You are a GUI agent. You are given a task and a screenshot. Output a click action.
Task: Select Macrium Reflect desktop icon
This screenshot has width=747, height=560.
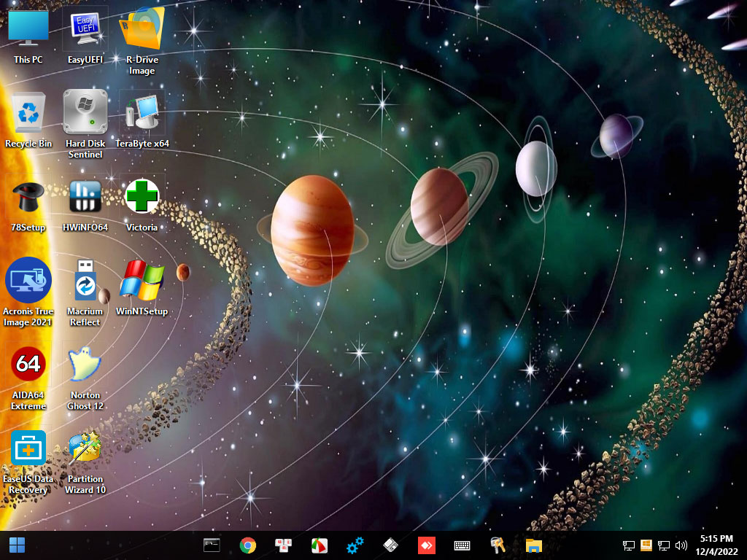click(85, 292)
